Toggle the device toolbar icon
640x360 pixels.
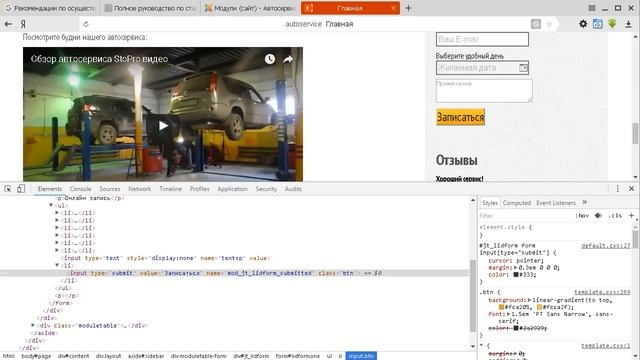tap(21, 189)
